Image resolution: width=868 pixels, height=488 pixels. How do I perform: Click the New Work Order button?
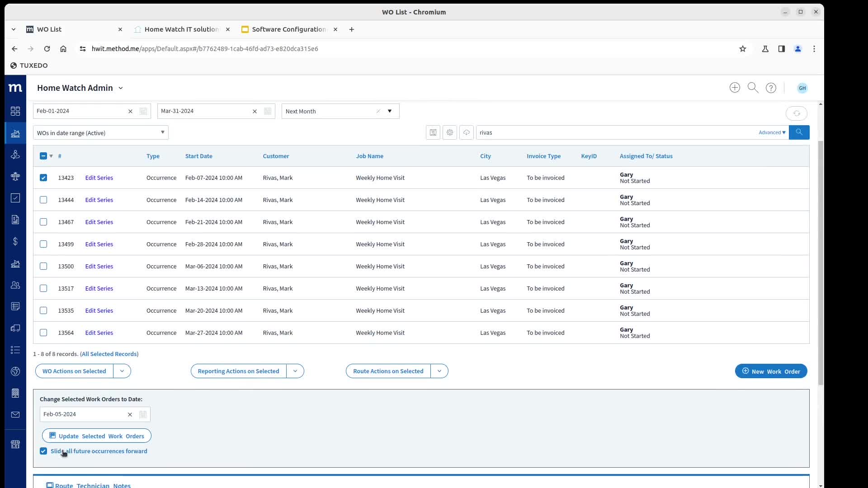click(770, 371)
